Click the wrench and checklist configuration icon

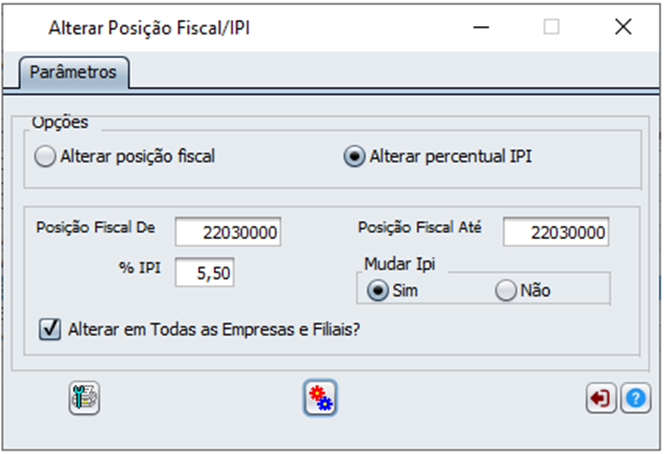coord(84,397)
